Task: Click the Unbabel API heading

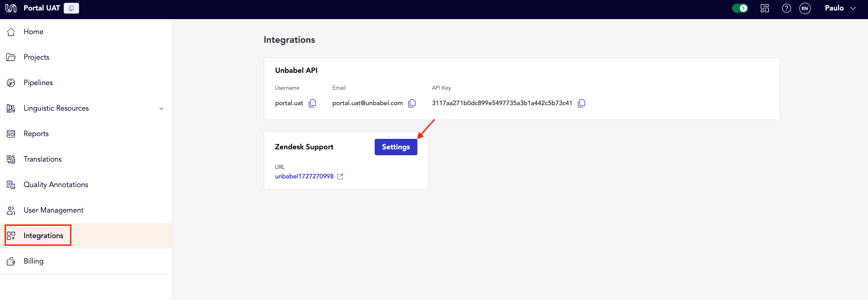Action: [296, 70]
